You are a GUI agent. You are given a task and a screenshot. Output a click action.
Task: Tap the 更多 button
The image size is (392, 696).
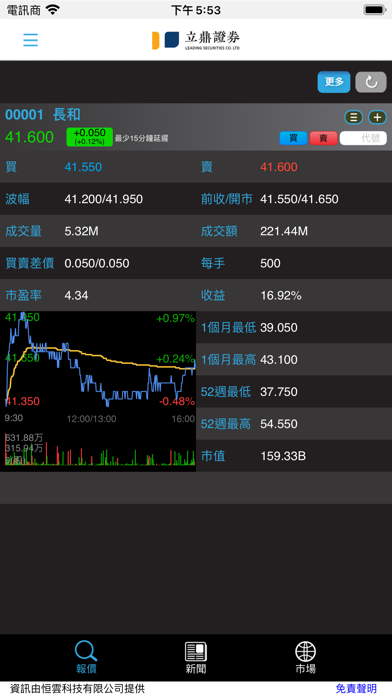pos(334,82)
